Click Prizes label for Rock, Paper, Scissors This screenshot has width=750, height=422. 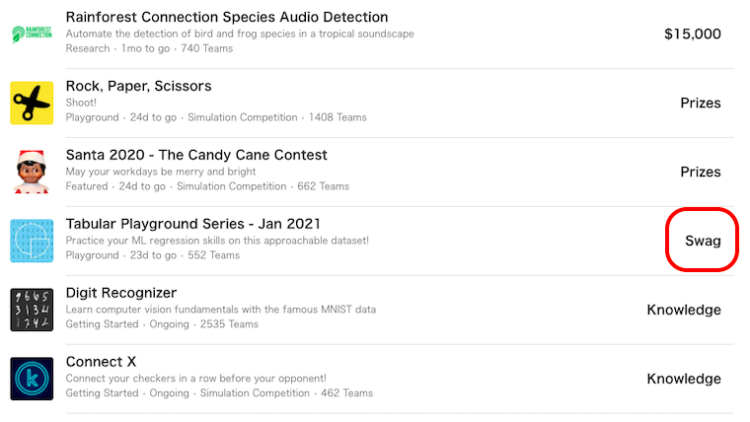(x=700, y=103)
